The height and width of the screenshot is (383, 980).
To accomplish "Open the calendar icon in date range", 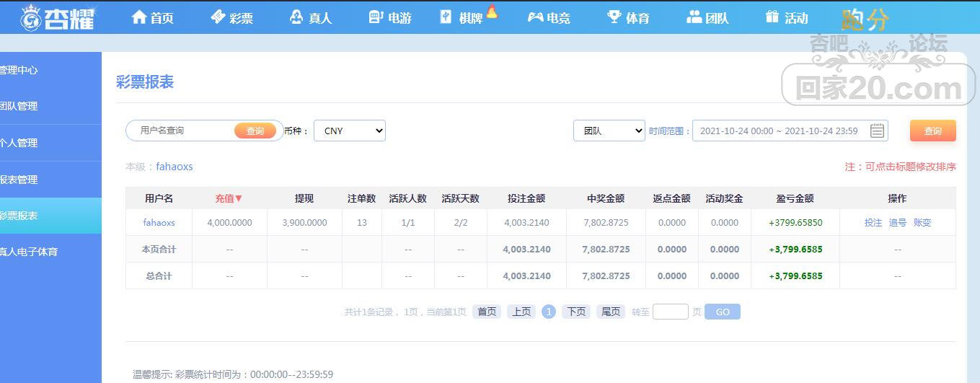I will (877, 131).
